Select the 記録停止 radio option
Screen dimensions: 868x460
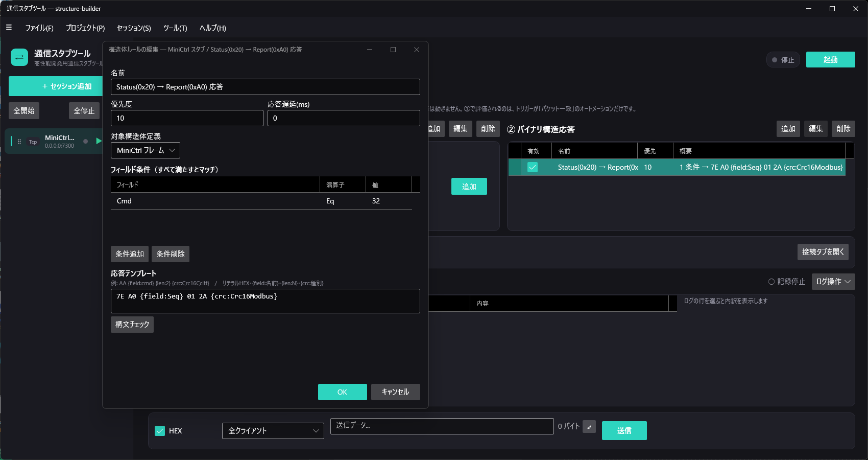tap(771, 282)
